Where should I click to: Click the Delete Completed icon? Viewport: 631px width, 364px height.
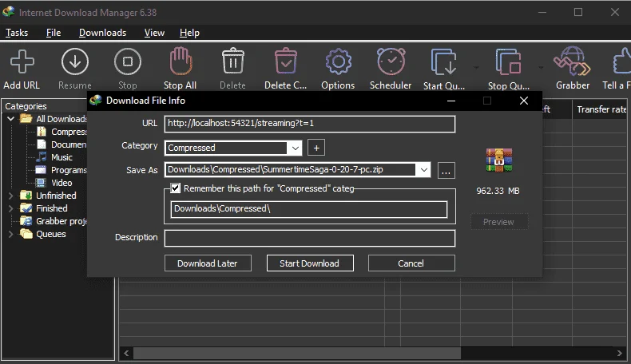coord(286,61)
